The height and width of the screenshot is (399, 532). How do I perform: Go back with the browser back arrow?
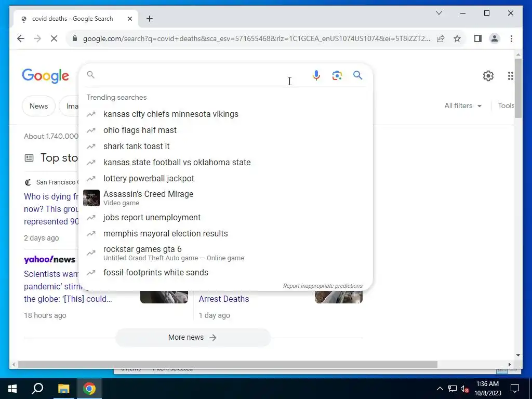21,38
